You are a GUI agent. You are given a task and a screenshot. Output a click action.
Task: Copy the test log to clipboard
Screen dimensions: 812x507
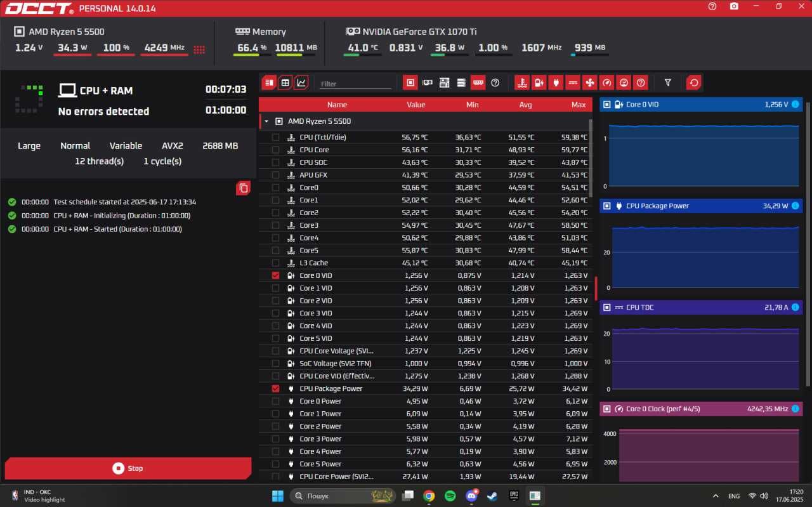(244, 188)
